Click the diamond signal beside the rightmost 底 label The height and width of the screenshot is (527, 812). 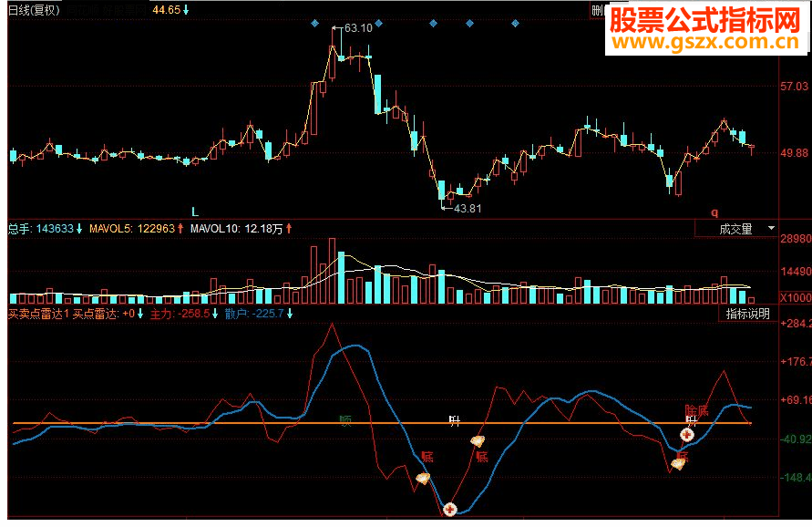(677, 464)
